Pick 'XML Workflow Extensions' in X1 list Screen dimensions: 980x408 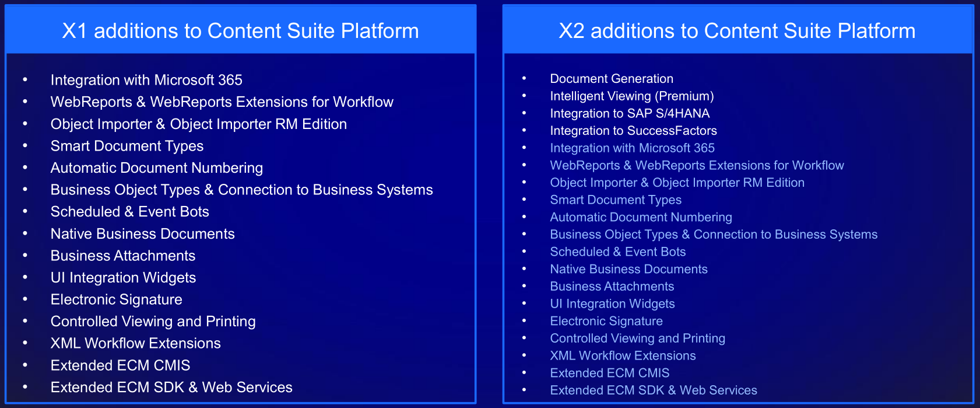(136, 343)
